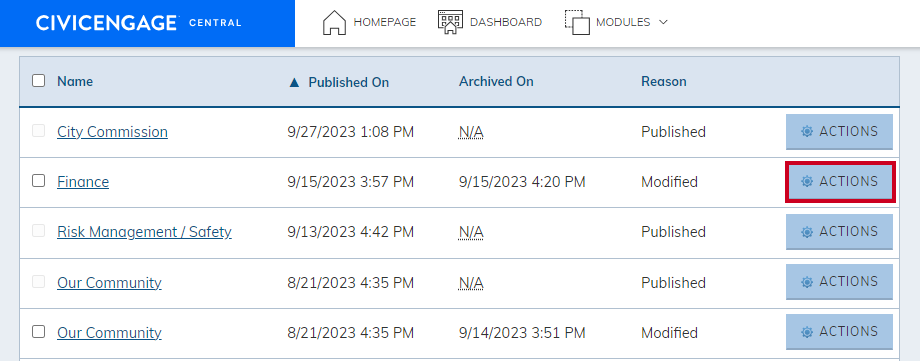Click gear icon in City Commission Actions button
This screenshot has height=361, width=920.
[x=807, y=132]
